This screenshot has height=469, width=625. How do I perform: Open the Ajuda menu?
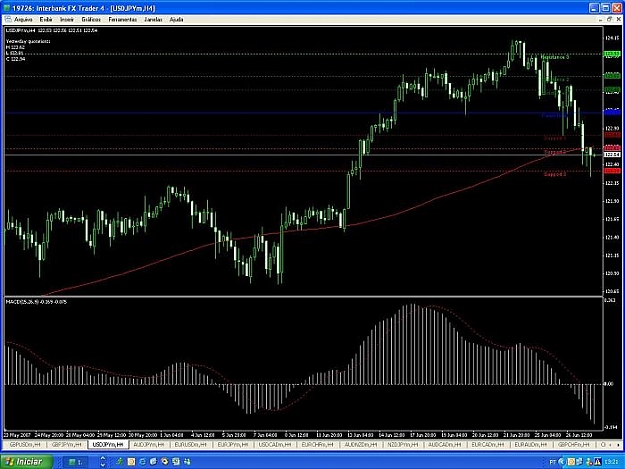pos(176,19)
